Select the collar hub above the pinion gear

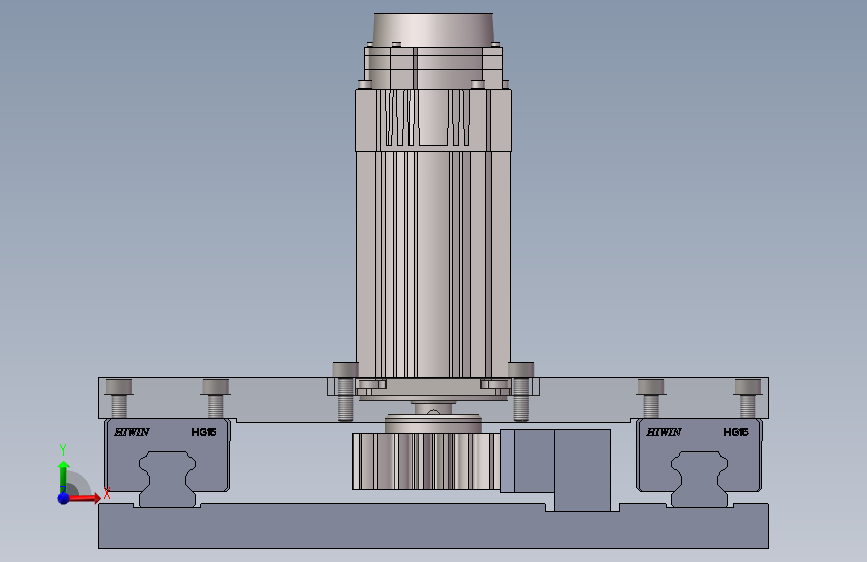point(433,424)
